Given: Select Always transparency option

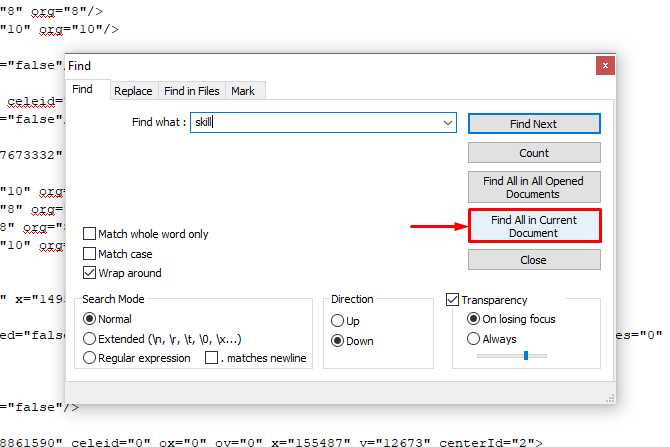Looking at the screenshot, I should tap(474, 339).
